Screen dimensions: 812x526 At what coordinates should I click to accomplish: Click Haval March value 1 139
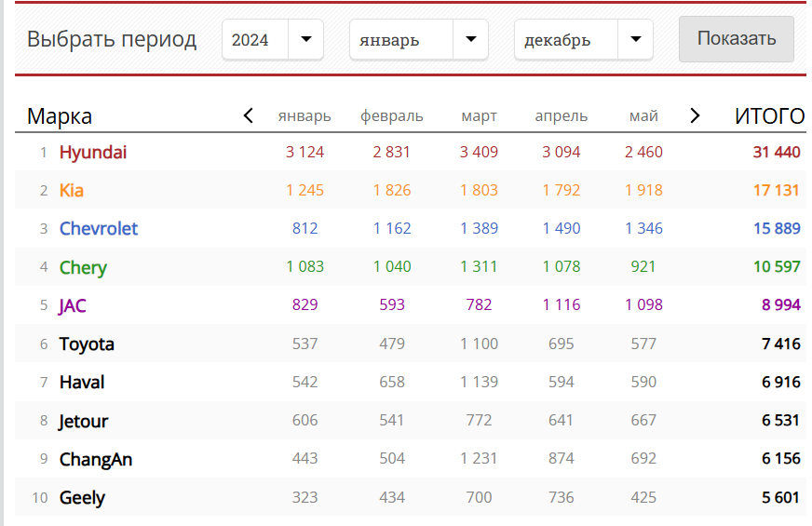tap(479, 382)
